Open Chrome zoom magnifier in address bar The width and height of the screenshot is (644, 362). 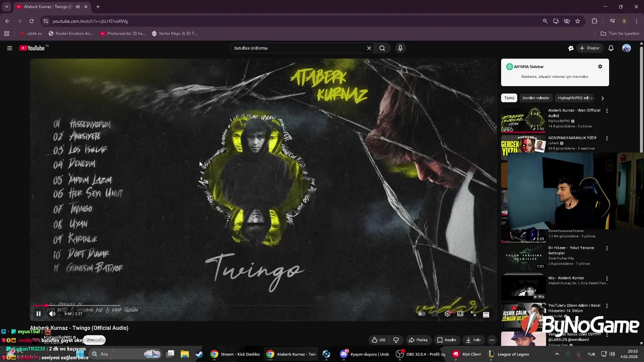[x=545, y=21]
